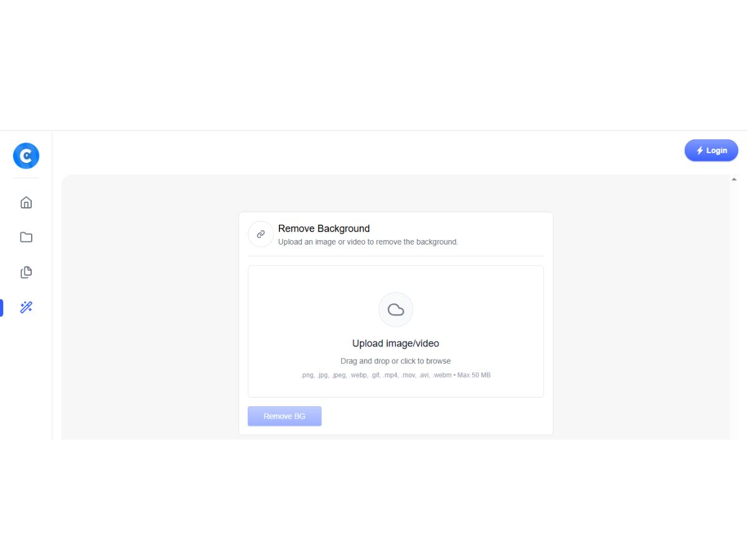This screenshot has width=747, height=560.
Task: Click the supported file formats line
Action: (x=396, y=375)
